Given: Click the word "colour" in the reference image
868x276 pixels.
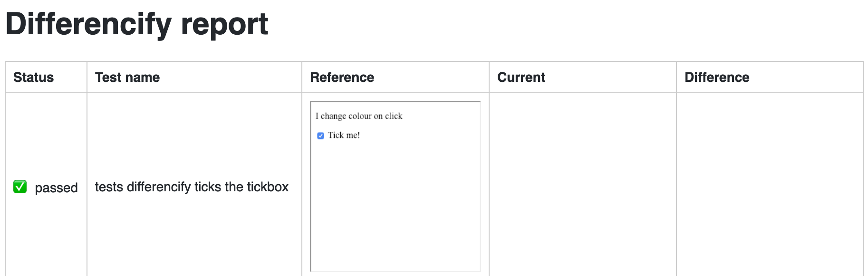Looking at the screenshot, I should [360, 116].
